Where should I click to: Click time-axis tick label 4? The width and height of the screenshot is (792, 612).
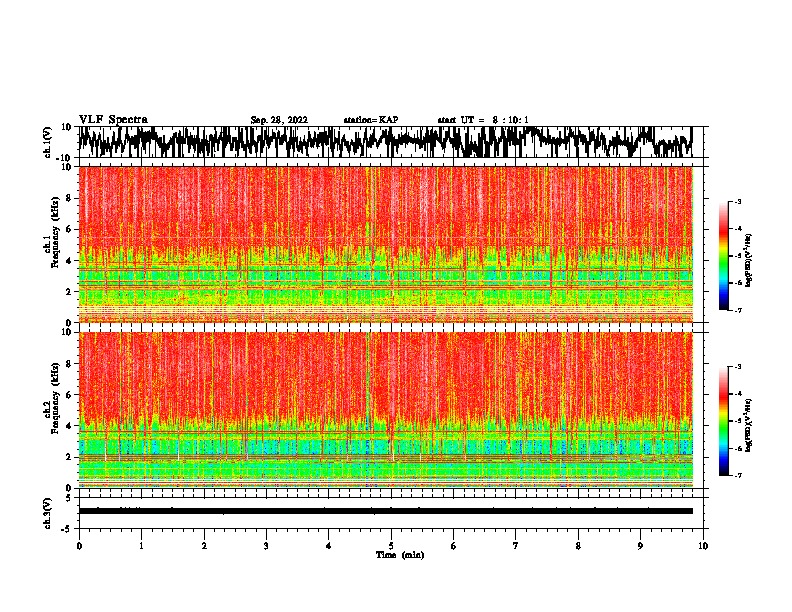click(x=329, y=546)
